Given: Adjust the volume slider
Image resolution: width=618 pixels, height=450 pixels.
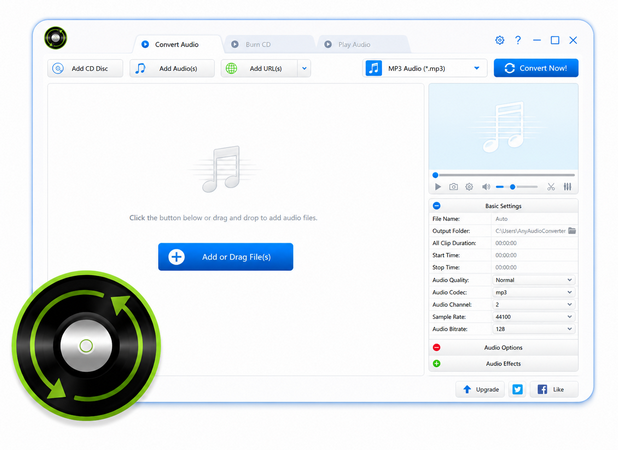Looking at the screenshot, I should pos(517,187).
